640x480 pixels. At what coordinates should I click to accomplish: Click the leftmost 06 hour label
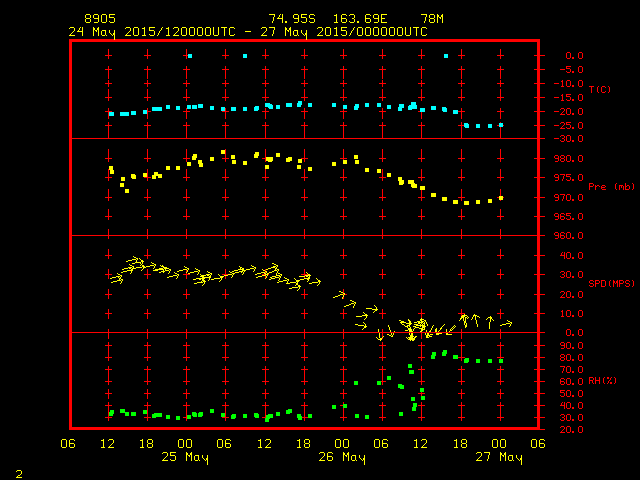coord(68,444)
